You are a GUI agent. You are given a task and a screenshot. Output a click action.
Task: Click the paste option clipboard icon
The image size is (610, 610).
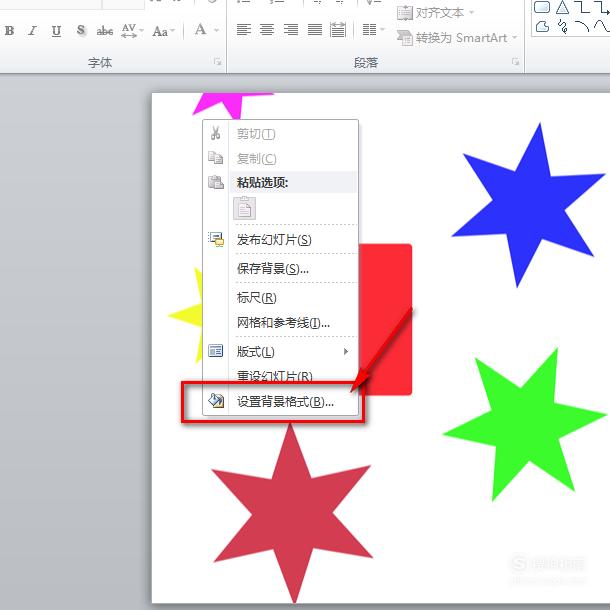tap(244, 208)
